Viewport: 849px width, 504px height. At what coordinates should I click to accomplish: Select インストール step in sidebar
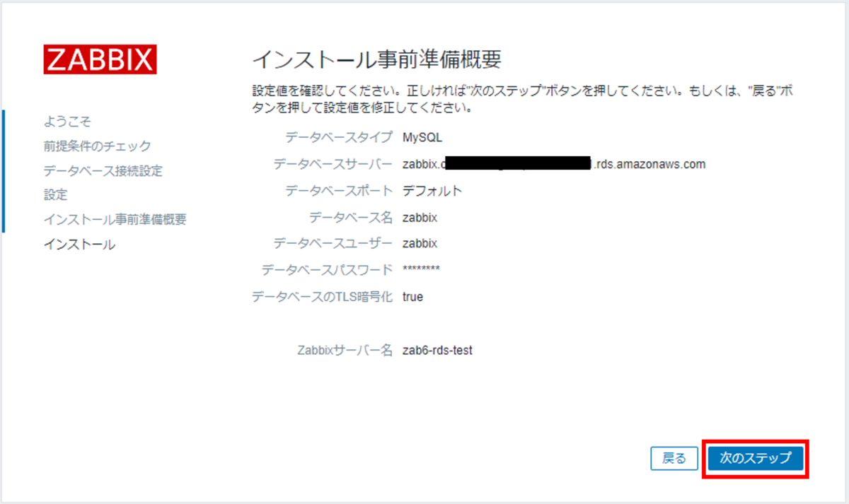pyautogui.click(x=79, y=245)
